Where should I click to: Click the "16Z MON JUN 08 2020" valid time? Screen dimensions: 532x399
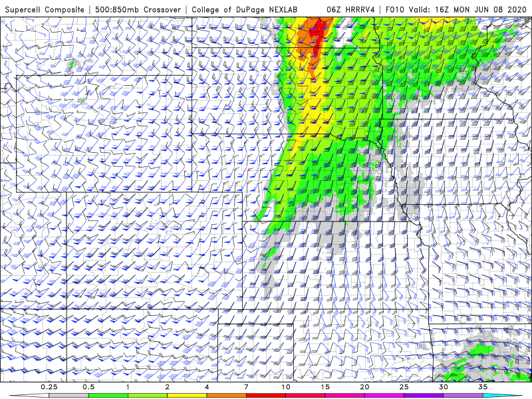click(x=481, y=10)
